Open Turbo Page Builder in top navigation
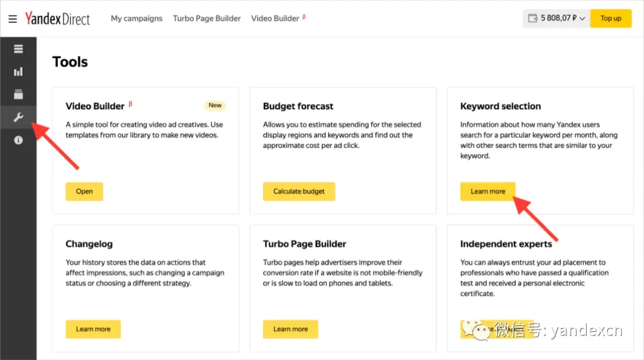644x360 pixels. pos(206,19)
